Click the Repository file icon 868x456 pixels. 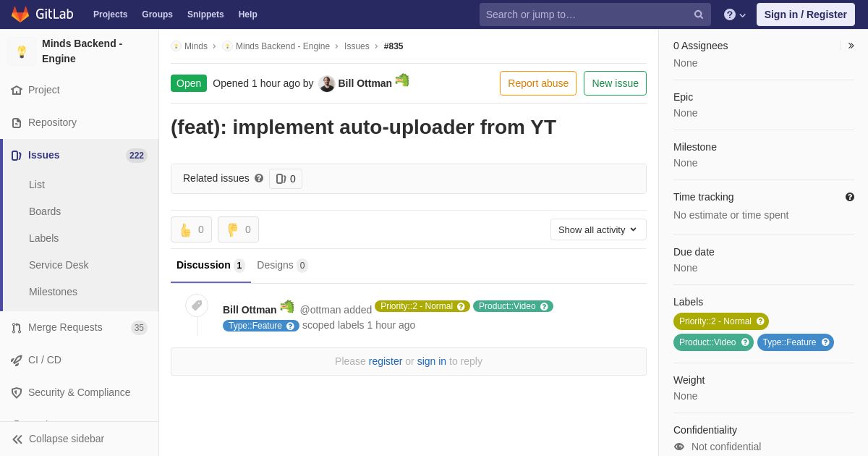click(17, 122)
